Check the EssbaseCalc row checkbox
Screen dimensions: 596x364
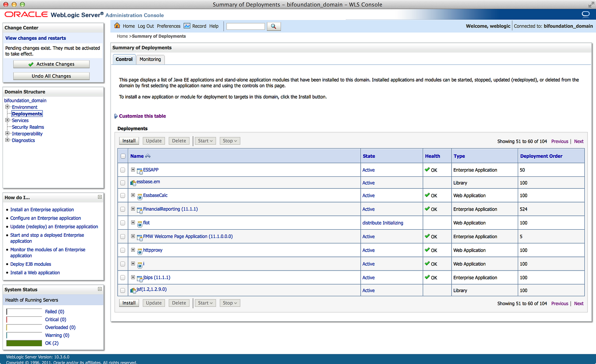tap(123, 195)
